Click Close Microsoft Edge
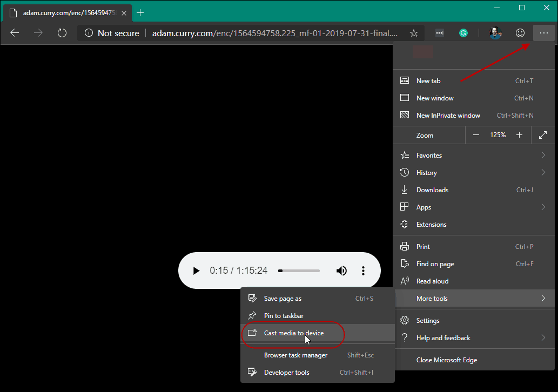The image size is (558, 392). click(474, 360)
